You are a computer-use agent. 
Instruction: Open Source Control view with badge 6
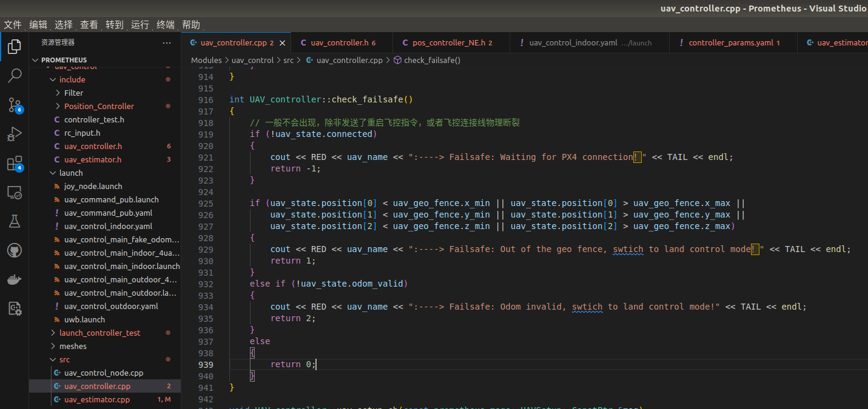coord(15,105)
